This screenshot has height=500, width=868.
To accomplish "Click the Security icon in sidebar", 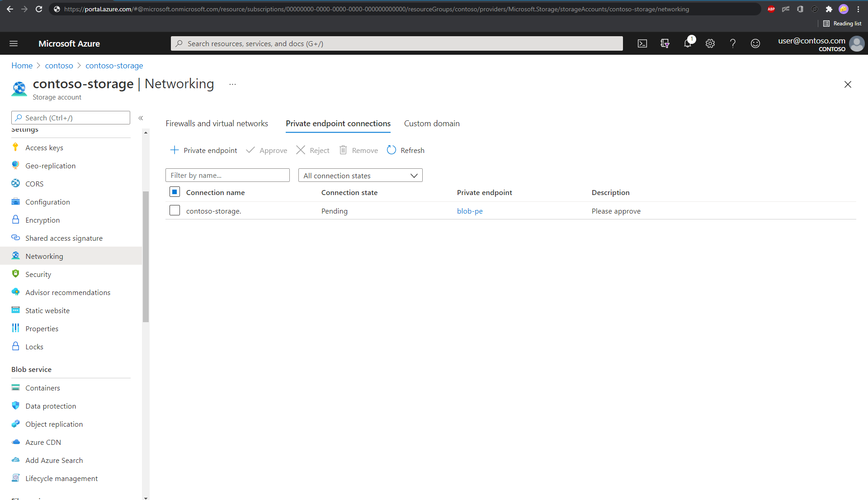I will pyautogui.click(x=15, y=274).
